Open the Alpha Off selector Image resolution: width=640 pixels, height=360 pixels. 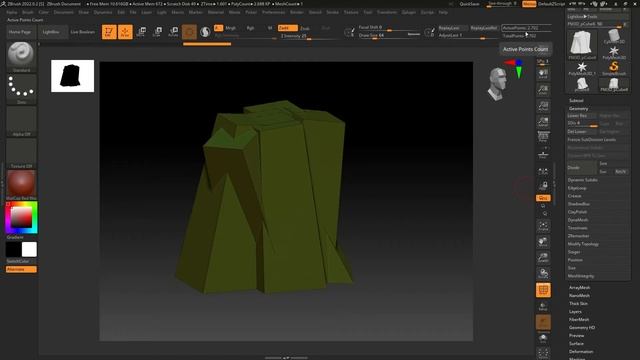click(x=21, y=121)
